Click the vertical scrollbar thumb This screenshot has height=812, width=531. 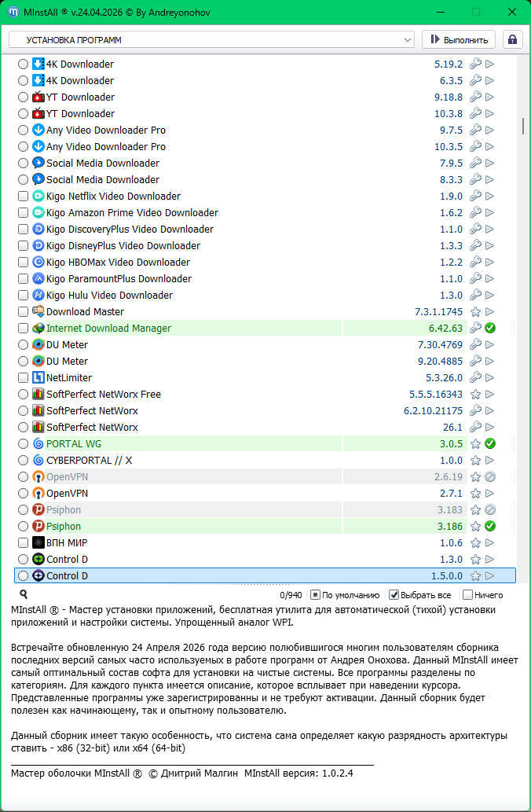pyautogui.click(x=522, y=126)
